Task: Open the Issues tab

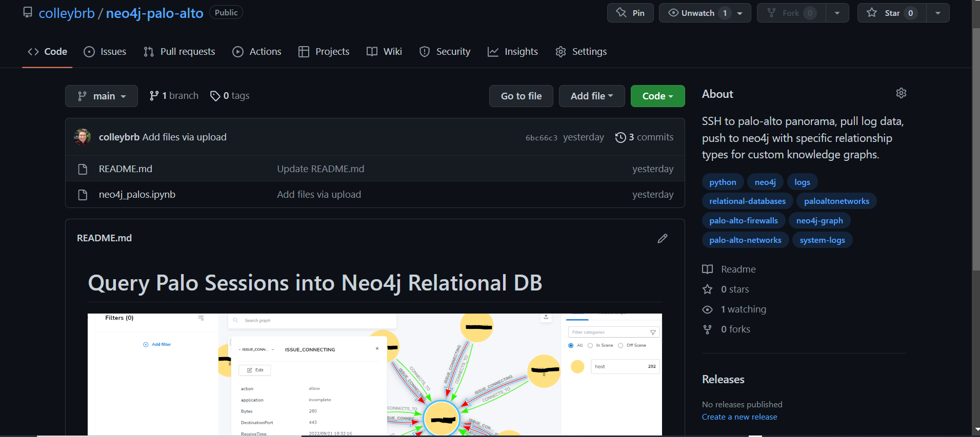Action: pos(105,52)
